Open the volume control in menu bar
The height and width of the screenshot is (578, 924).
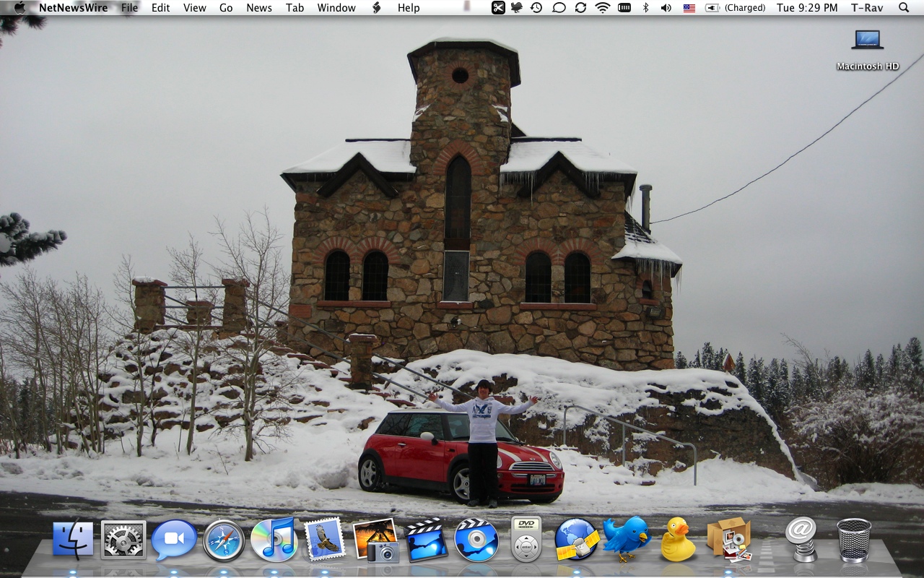point(666,8)
